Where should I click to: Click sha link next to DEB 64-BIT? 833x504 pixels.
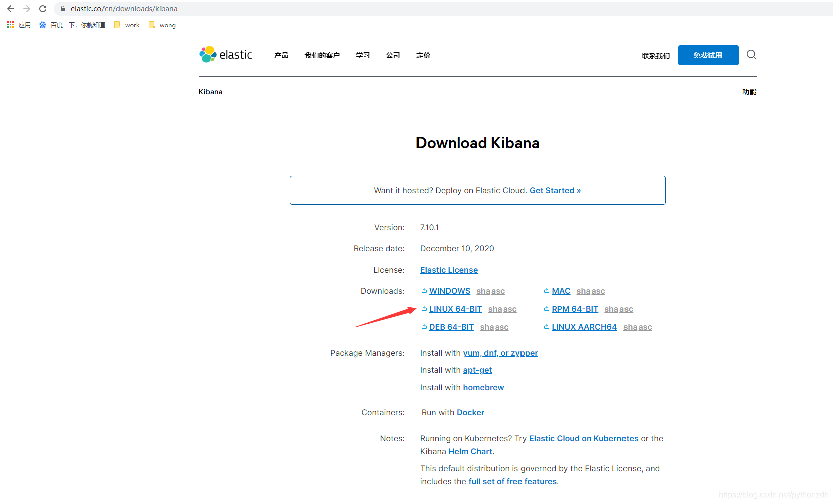487,327
